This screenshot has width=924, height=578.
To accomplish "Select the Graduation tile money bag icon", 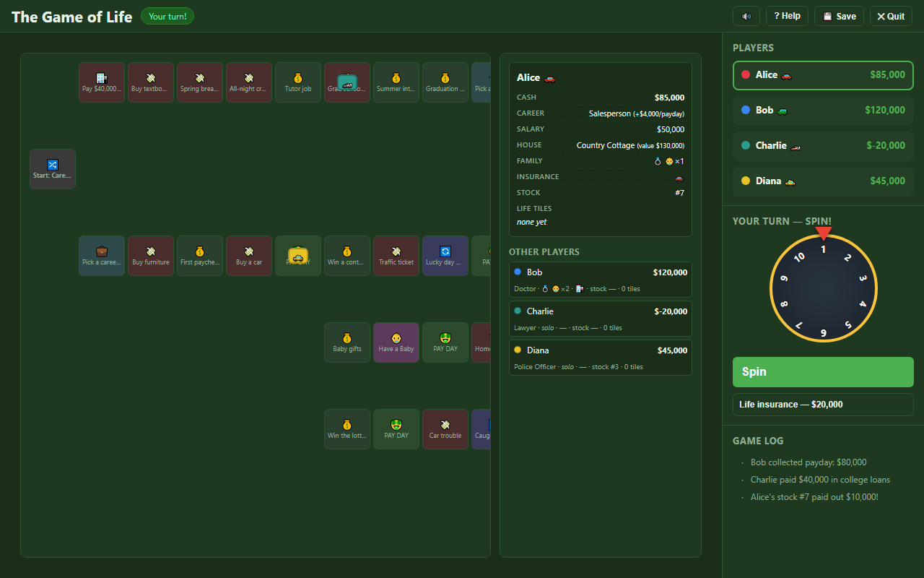I will coord(445,78).
